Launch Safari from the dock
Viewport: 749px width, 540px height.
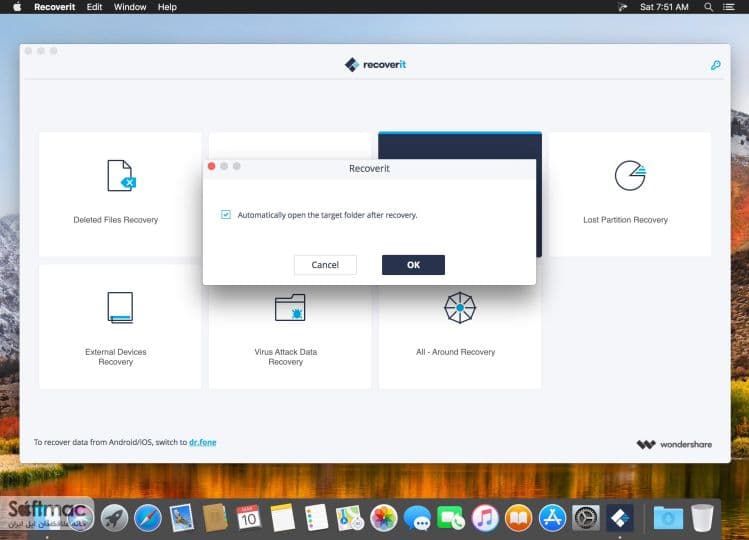coord(148,518)
